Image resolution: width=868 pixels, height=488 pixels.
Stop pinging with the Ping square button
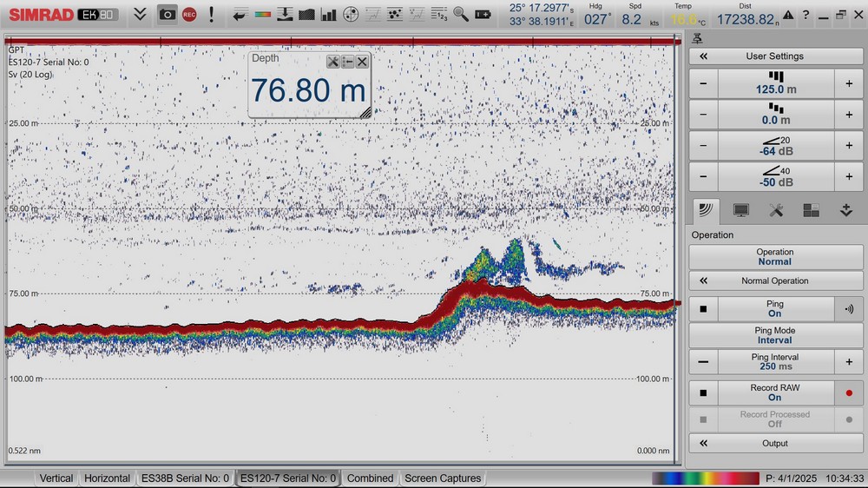[703, 309]
